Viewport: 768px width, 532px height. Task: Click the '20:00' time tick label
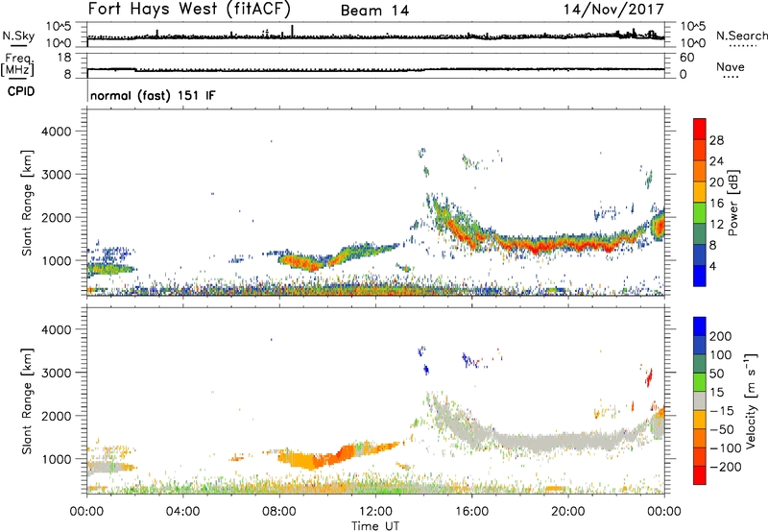(x=568, y=512)
